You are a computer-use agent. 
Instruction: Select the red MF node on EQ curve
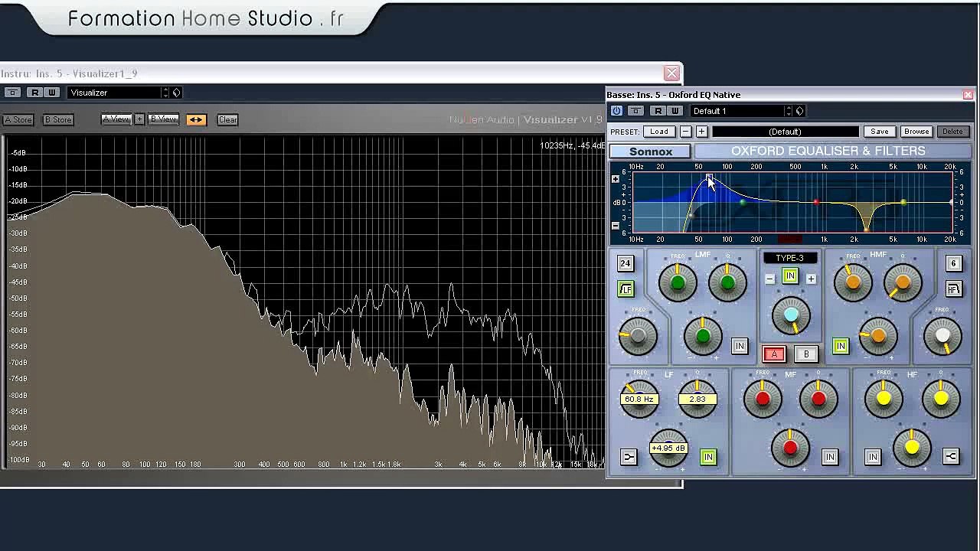pos(816,202)
